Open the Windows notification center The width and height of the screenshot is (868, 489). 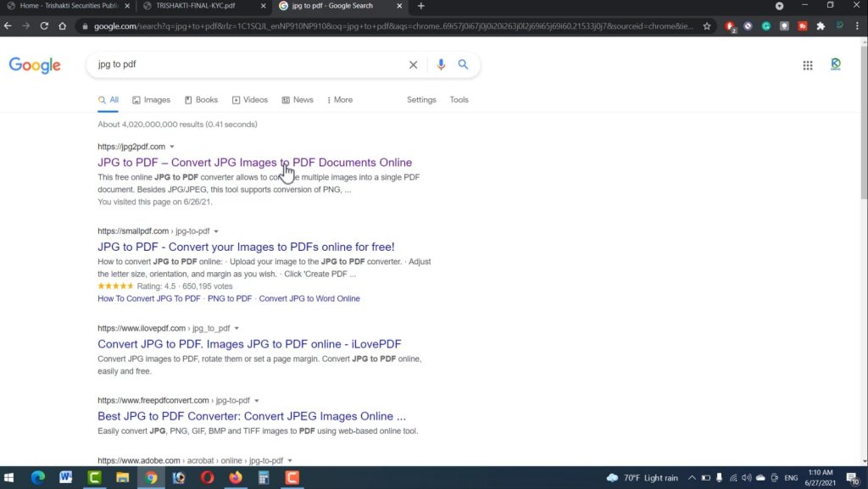pos(853,479)
